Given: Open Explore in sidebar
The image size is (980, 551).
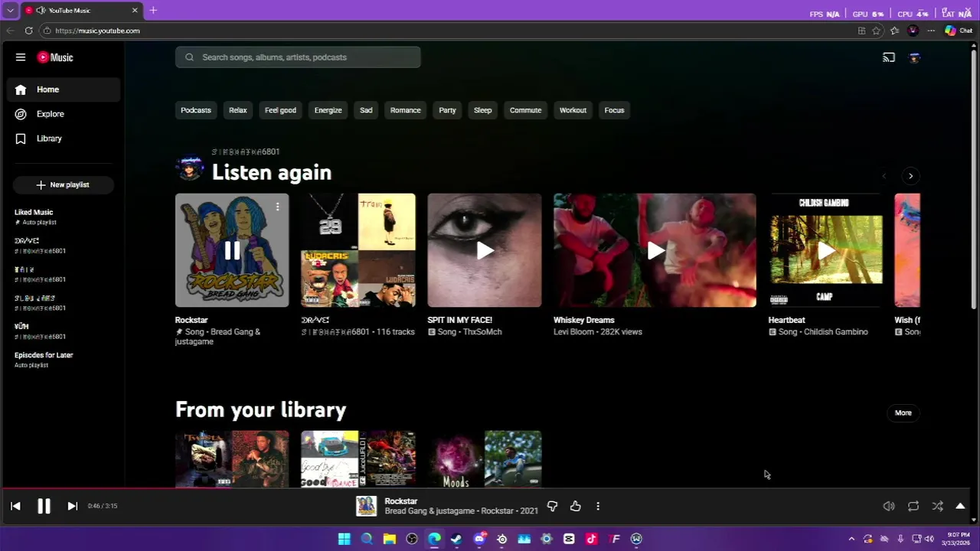Looking at the screenshot, I should click(64, 114).
